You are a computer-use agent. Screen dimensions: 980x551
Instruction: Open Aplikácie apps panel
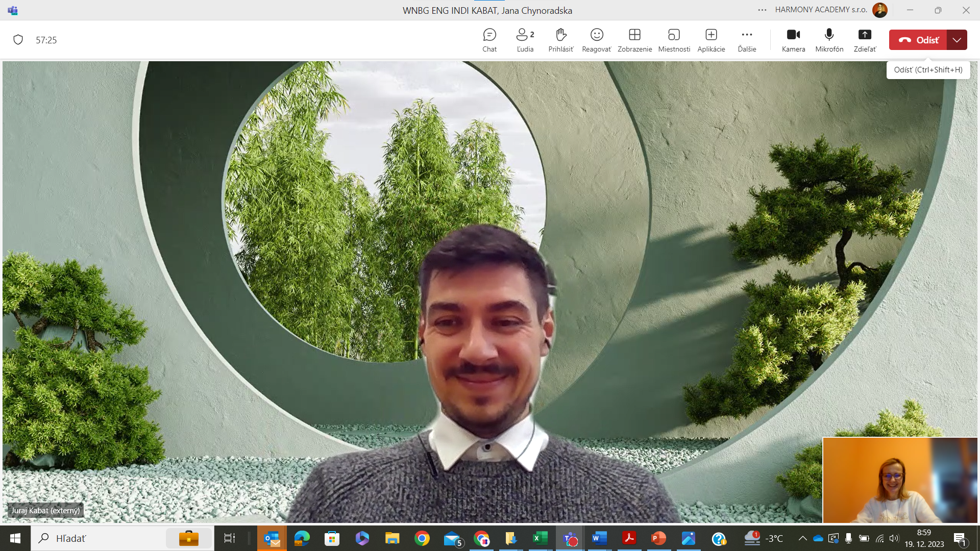[x=711, y=40]
